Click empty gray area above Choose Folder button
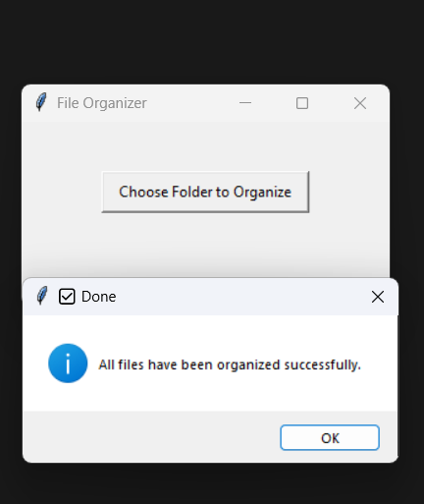Image resolution: width=424 pixels, height=504 pixels. click(x=205, y=145)
